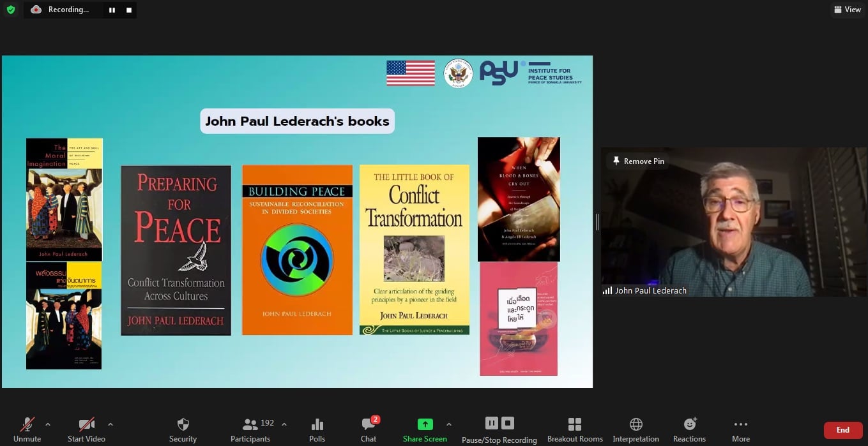This screenshot has height=446, width=868.
Task: Open Chat with unread messages
Action: (369, 430)
